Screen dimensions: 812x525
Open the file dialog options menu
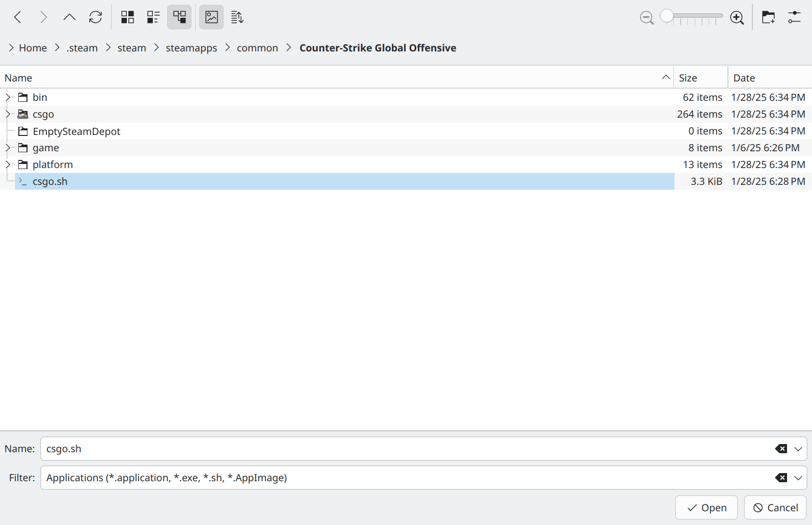pos(794,17)
